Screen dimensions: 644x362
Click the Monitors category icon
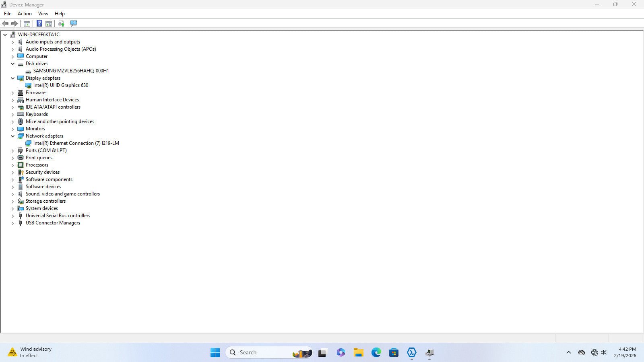tap(21, 129)
